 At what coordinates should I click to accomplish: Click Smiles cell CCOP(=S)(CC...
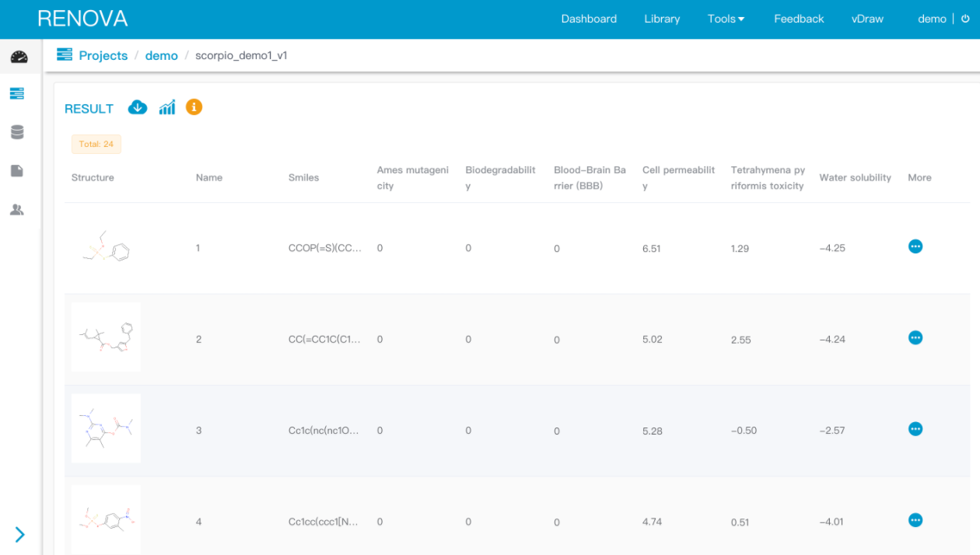tap(325, 248)
